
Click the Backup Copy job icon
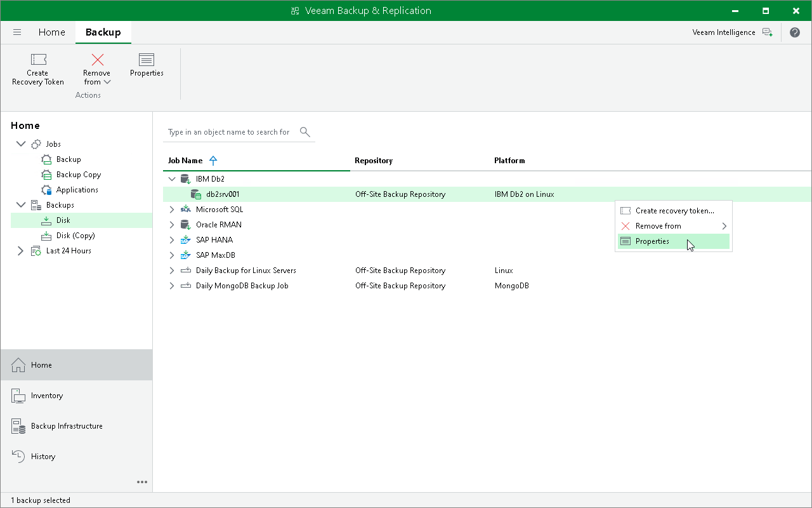tap(46, 175)
